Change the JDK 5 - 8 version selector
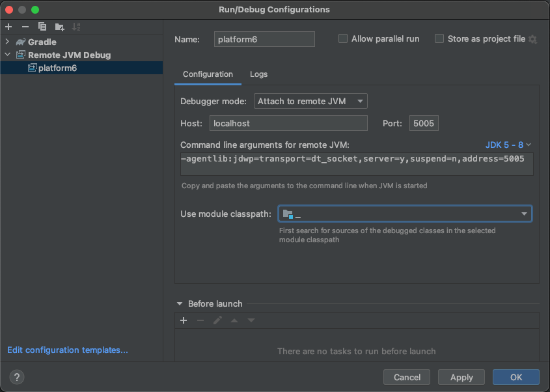The image size is (550, 392). coord(508,145)
